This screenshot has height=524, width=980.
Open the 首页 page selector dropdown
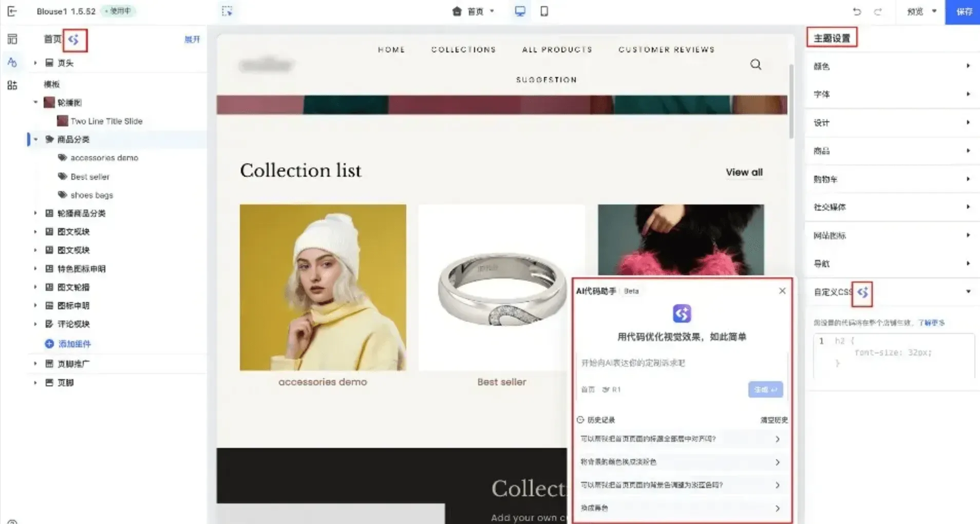point(473,11)
